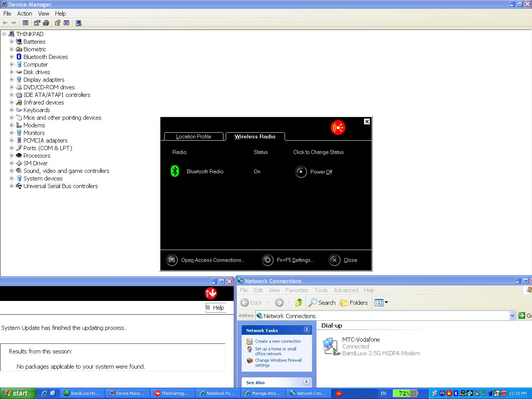Image resolution: width=532 pixels, height=399 pixels.
Task: Open the Advanced menu in Network Connections
Action: click(x=346, y=290)
